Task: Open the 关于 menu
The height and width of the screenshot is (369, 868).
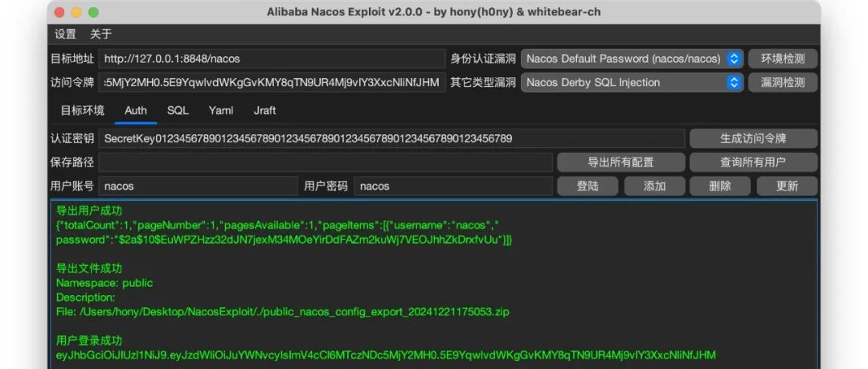Action: (x=100, y=34)
